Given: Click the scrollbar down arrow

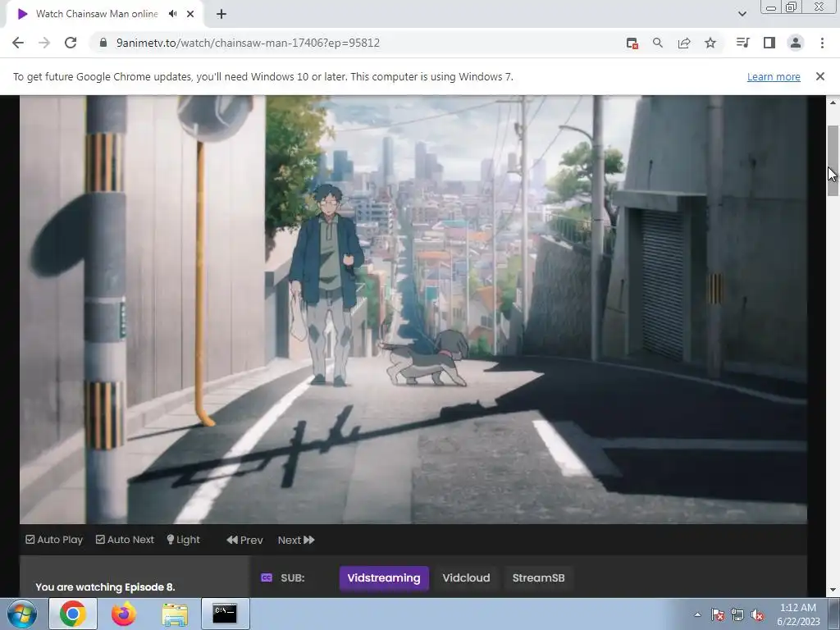Looking at the screenshot, I should point(833,590).
